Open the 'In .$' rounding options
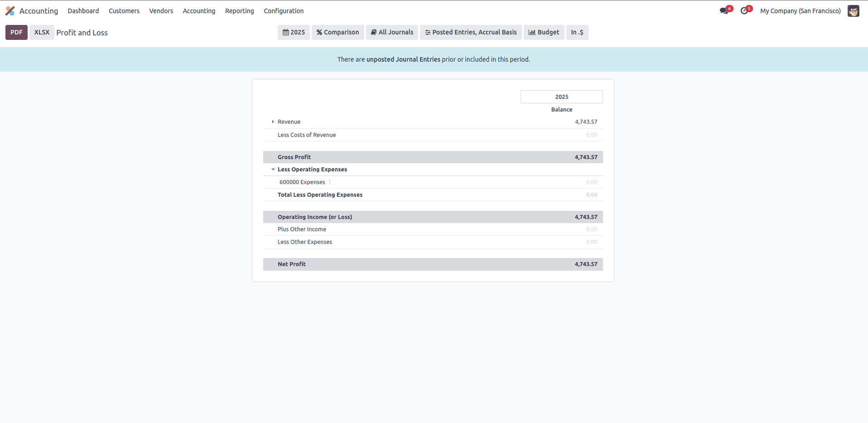 577,32
